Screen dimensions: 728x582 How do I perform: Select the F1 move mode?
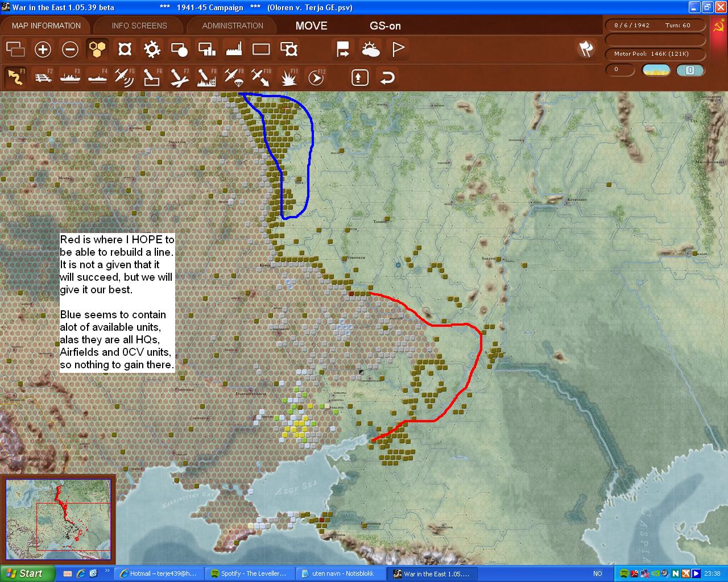15,77
